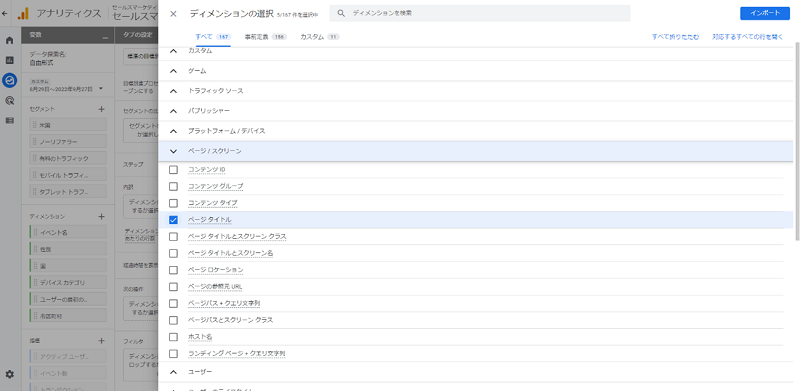Open the Reports icon in sidebar
This screenshot has width=800, height=391.
[10, 60]
